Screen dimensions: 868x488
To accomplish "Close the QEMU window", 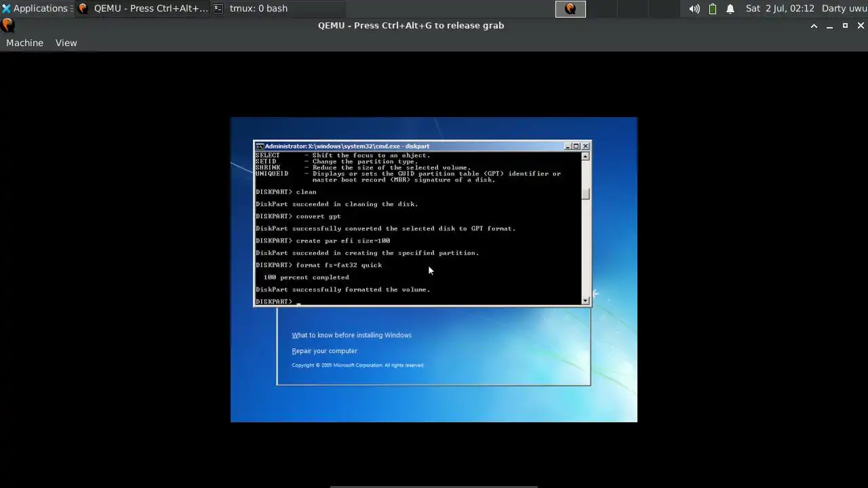I will 861,26.
